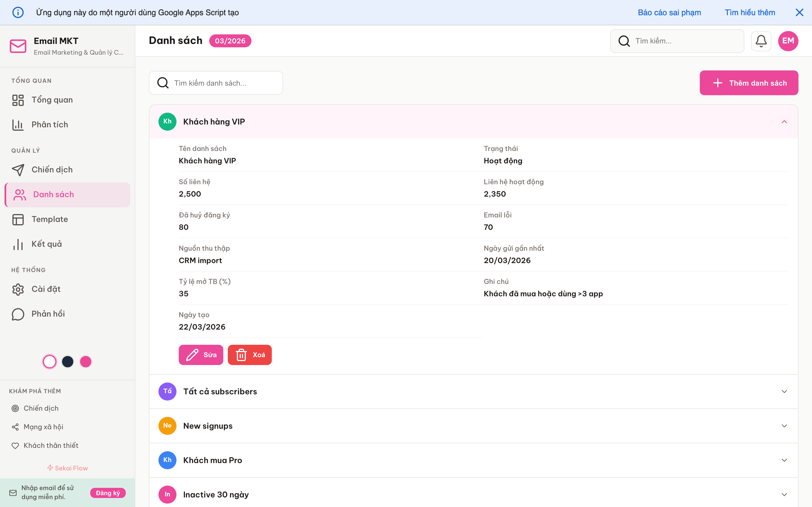Open the Tổng quan dashboard icon

(18, 100)
